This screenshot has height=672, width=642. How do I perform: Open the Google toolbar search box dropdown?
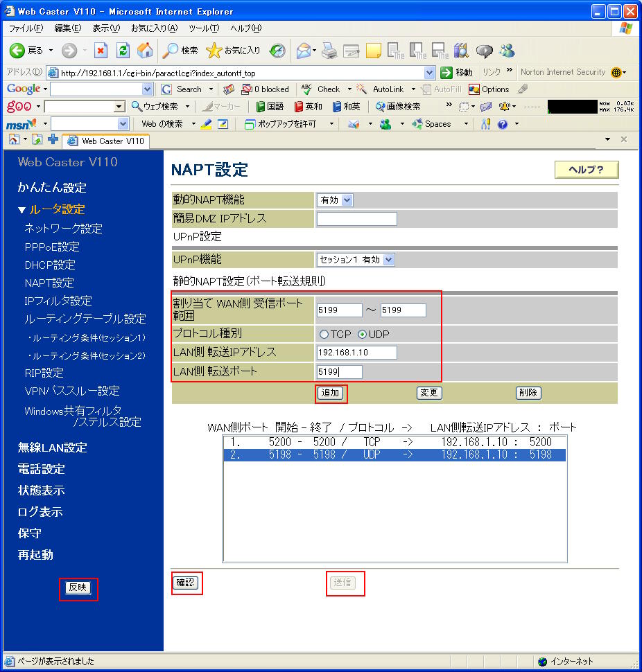147,89
